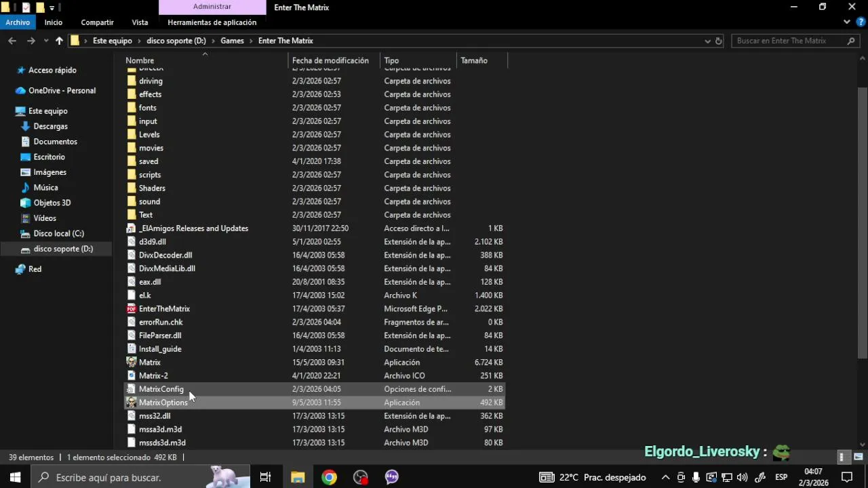Open Customize Quick Access Toolbar dropdown
Screen dimensions: 868x488
(52, 7)
